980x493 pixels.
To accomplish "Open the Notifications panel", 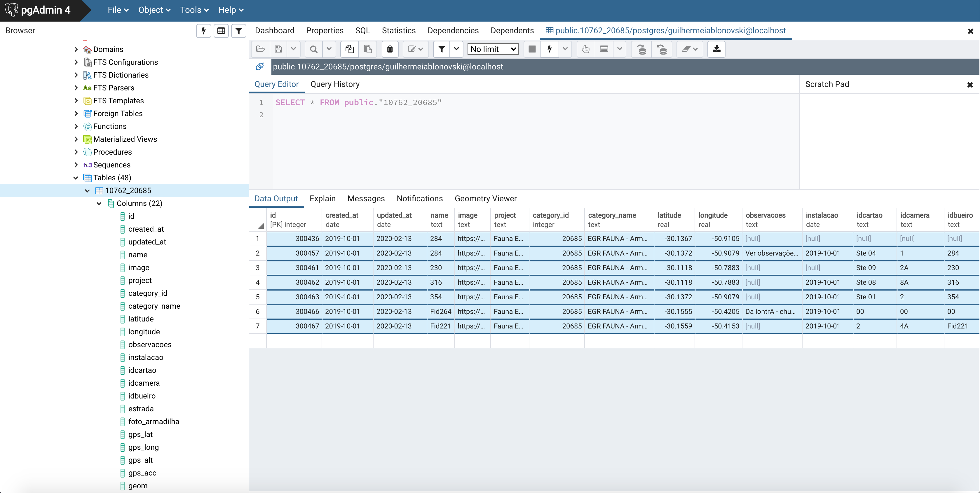I will coord(419,198).
